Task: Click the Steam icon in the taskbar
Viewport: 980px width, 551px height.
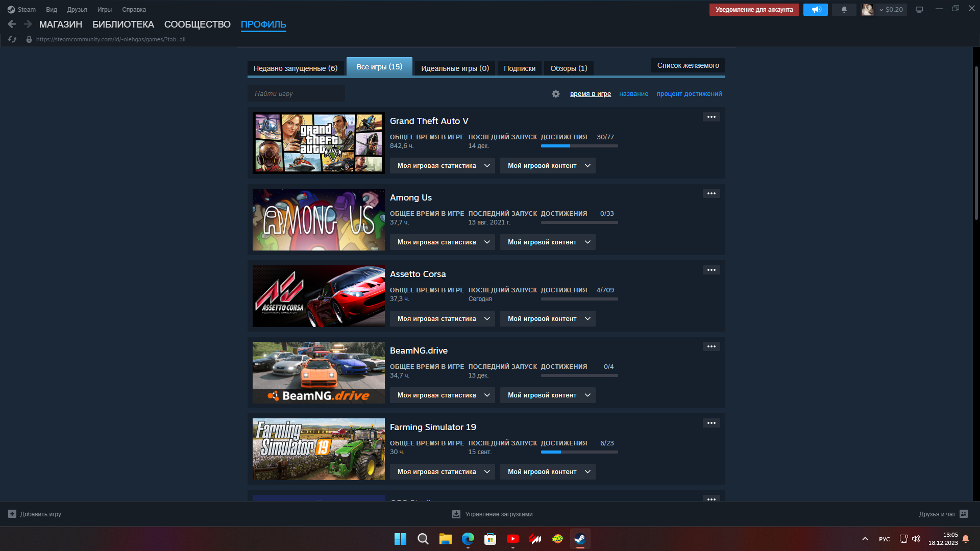Action: pos(580,539)
